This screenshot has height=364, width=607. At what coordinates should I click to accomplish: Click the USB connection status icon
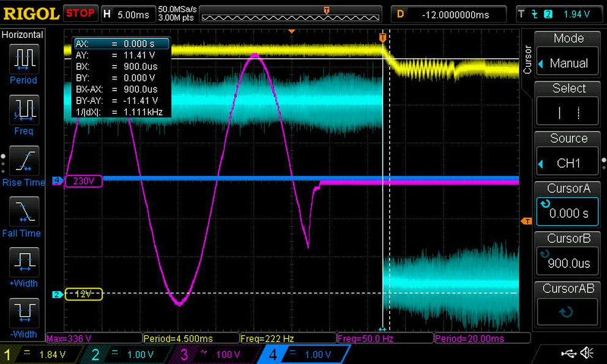(x=568, y=353)
